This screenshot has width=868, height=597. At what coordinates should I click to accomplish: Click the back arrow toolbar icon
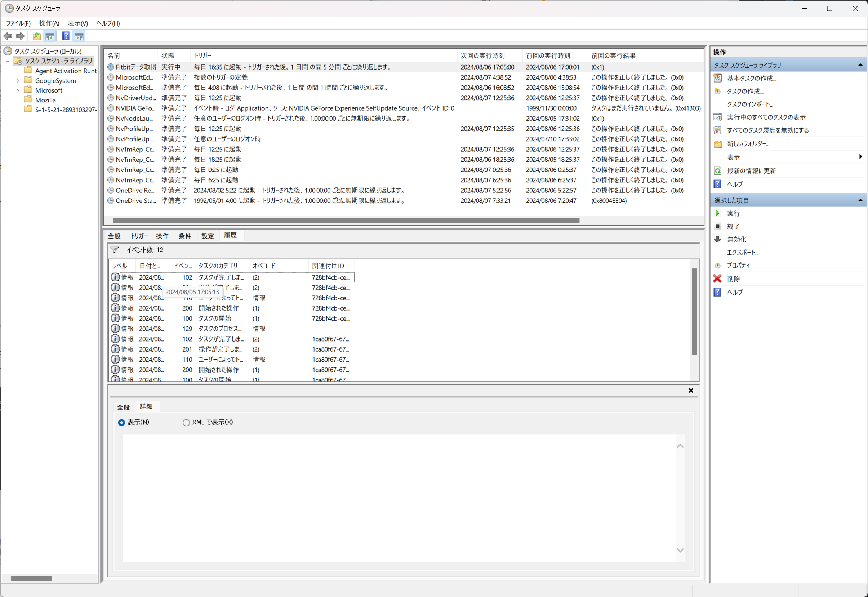8,36
